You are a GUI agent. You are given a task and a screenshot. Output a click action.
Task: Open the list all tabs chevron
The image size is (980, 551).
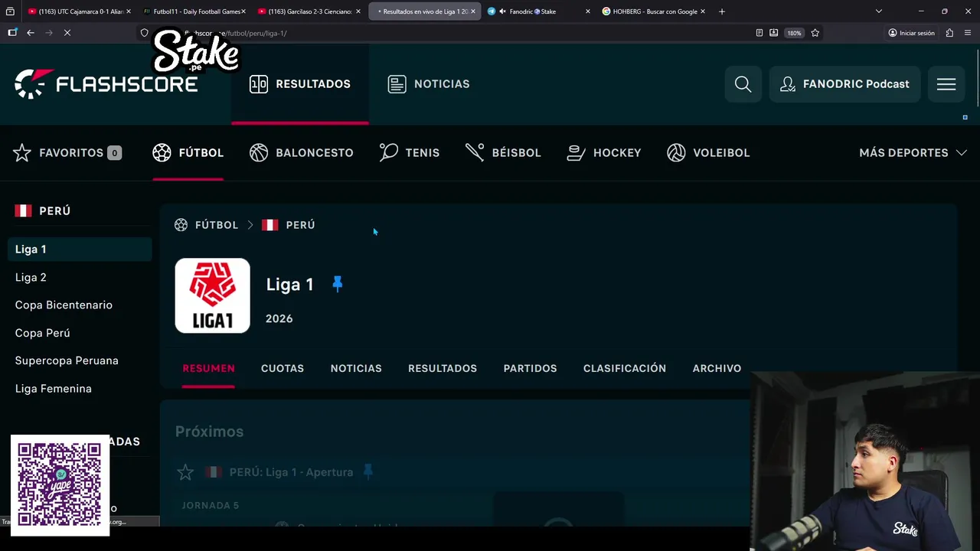coord(878,11)
